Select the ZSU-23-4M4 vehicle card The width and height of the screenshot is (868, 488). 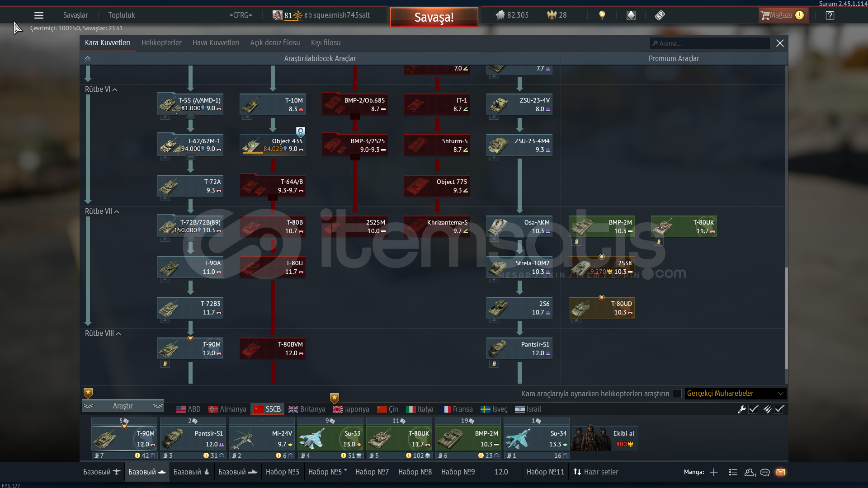519,145
